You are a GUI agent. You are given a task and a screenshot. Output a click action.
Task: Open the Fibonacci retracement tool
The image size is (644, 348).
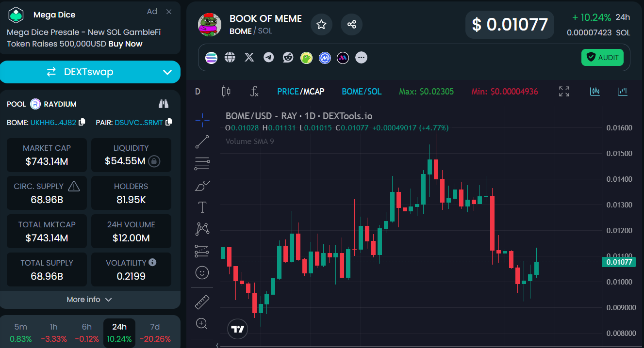(x=202, y=164)
